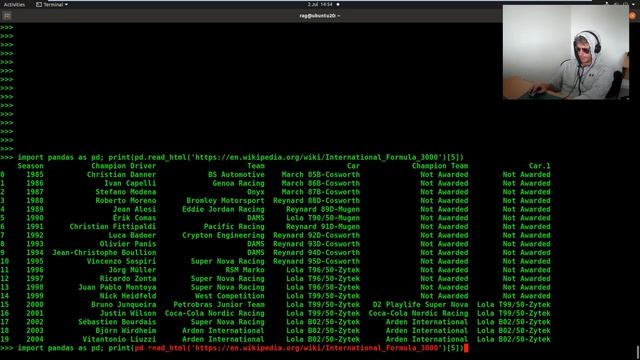The height and width of the screenshot is (360, 640).
Task: Click the car cell 'March 85B-Cosworth'
Action: (x=321, y=175)
